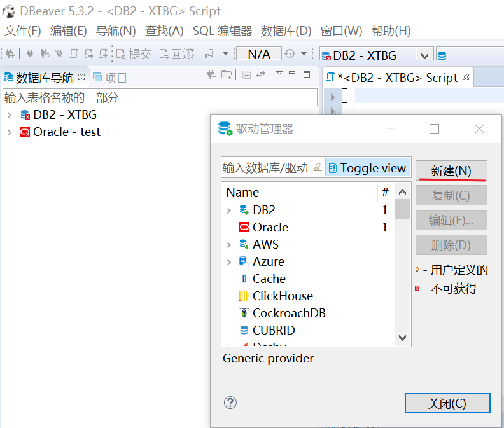Click the Toggle view button

click(368, 167)
